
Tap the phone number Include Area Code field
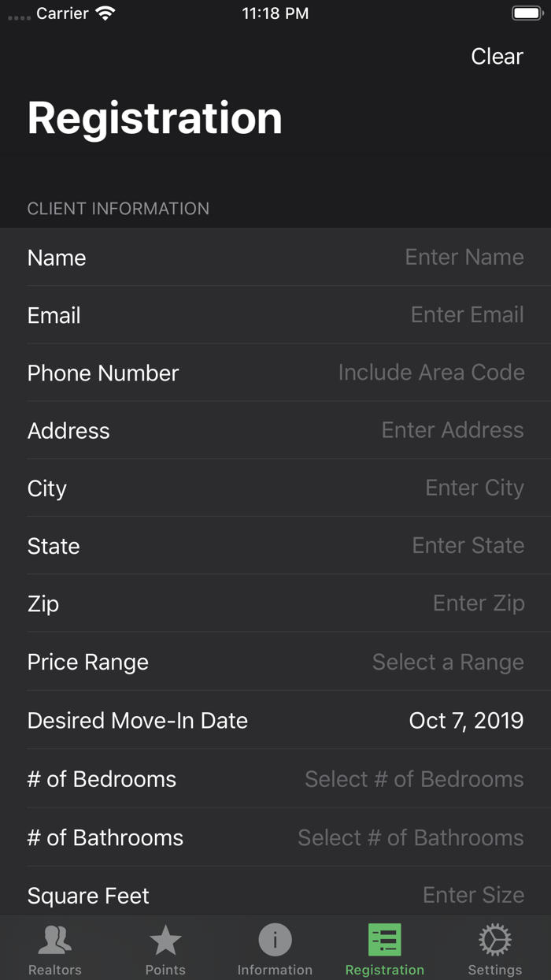431,372
